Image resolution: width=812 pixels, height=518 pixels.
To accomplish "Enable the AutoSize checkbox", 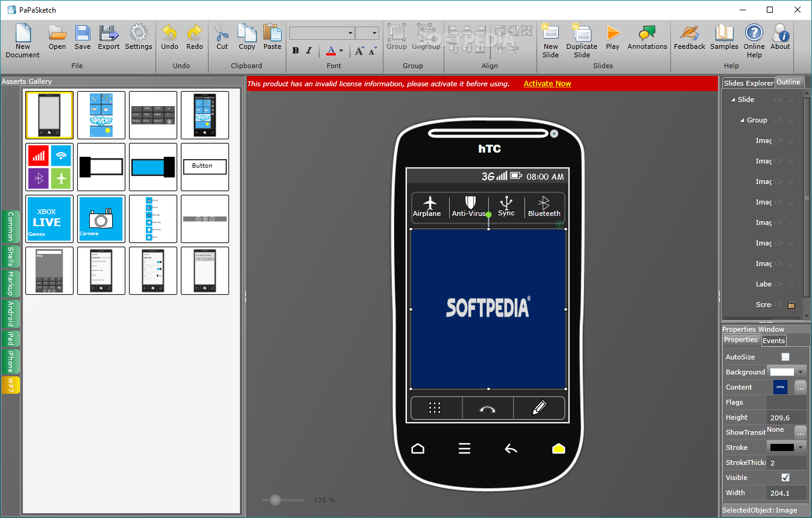I will (x=785, y=357).
